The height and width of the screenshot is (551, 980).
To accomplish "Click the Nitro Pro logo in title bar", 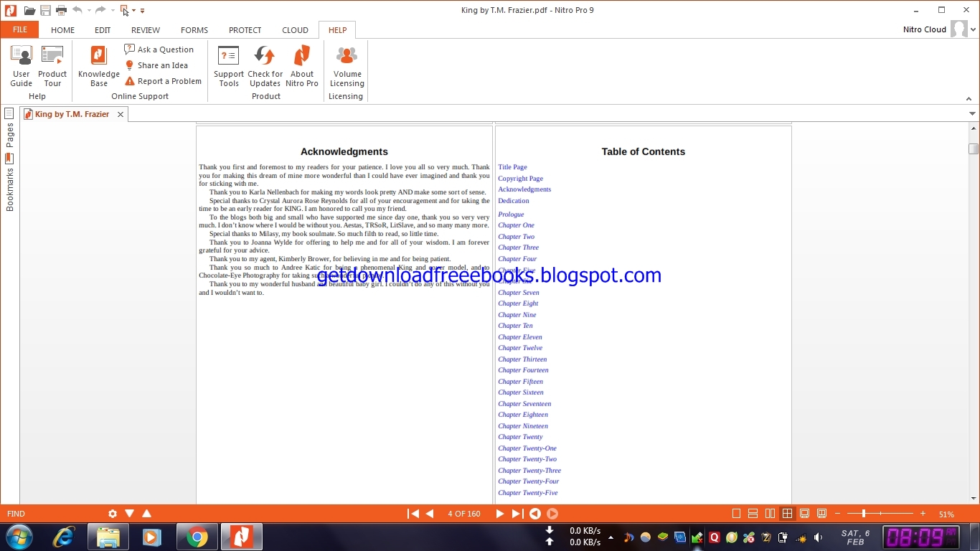I will click(x=10, y=10).
